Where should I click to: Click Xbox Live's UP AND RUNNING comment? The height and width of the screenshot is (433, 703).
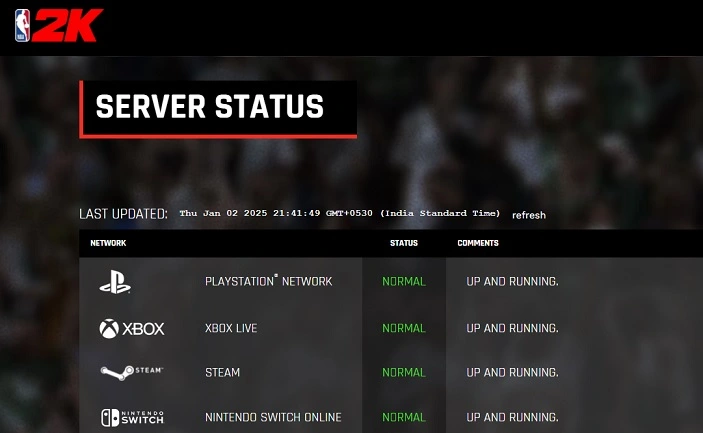(512, 328)
